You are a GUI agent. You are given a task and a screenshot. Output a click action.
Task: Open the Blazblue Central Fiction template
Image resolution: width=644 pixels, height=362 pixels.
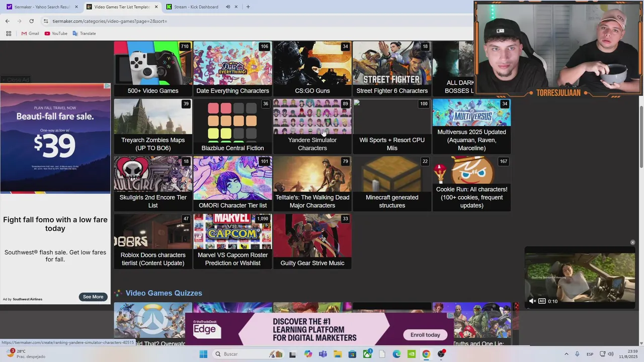[x=232, y=126]
